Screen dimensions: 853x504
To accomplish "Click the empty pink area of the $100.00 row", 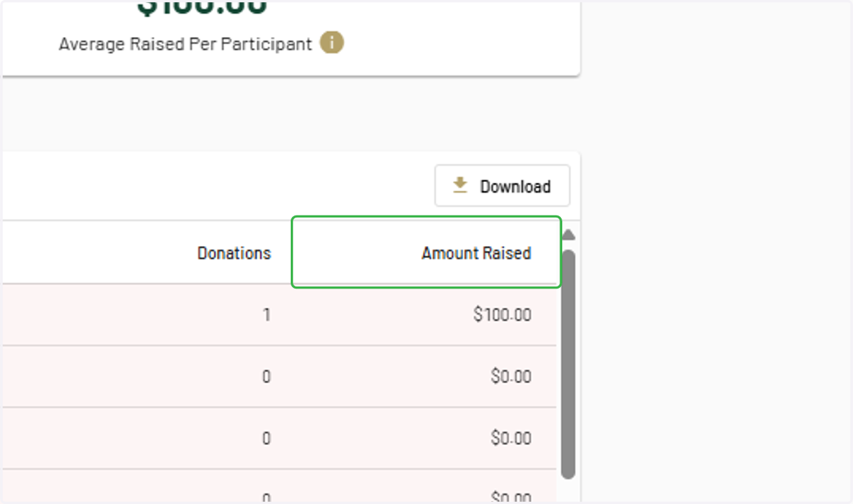I will [128, 314].
